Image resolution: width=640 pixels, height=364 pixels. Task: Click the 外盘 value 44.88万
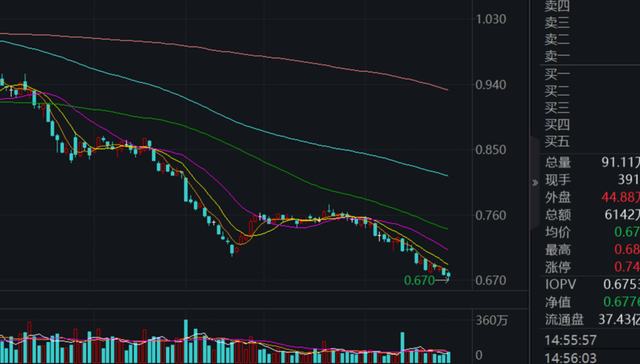click(x=620, y=197)
